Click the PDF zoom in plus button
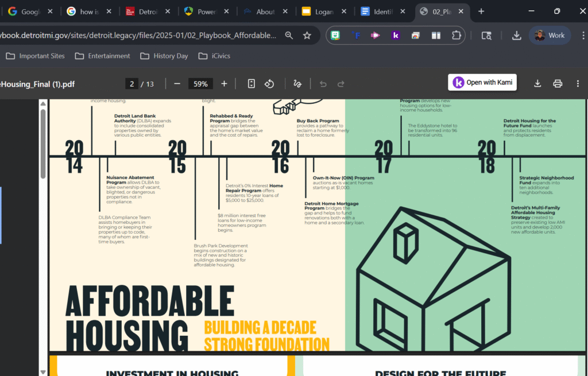The width and height of the screenshot is (588, 376). coord(224,84)
